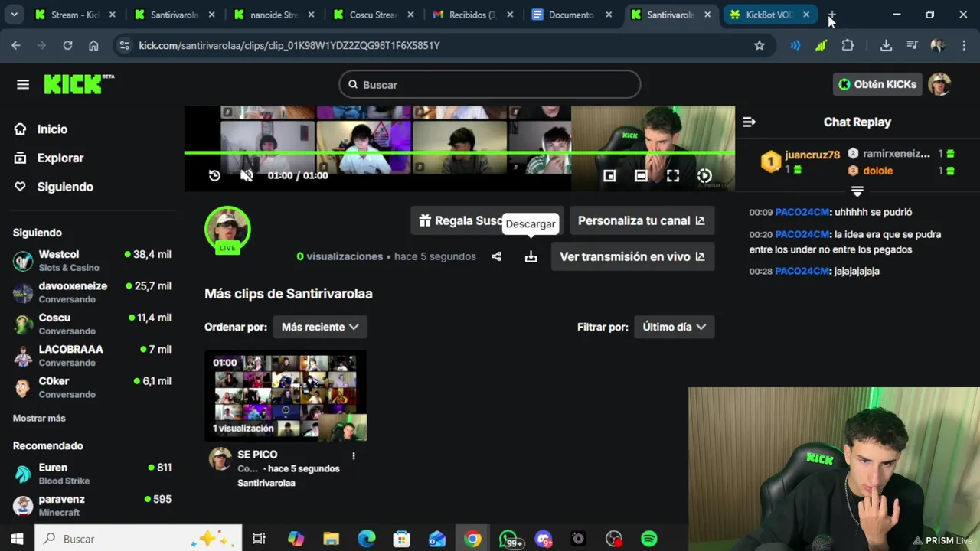Screen dimensions: 980x551
Task: Expand the list with Mostrar más
Action: 39,418
